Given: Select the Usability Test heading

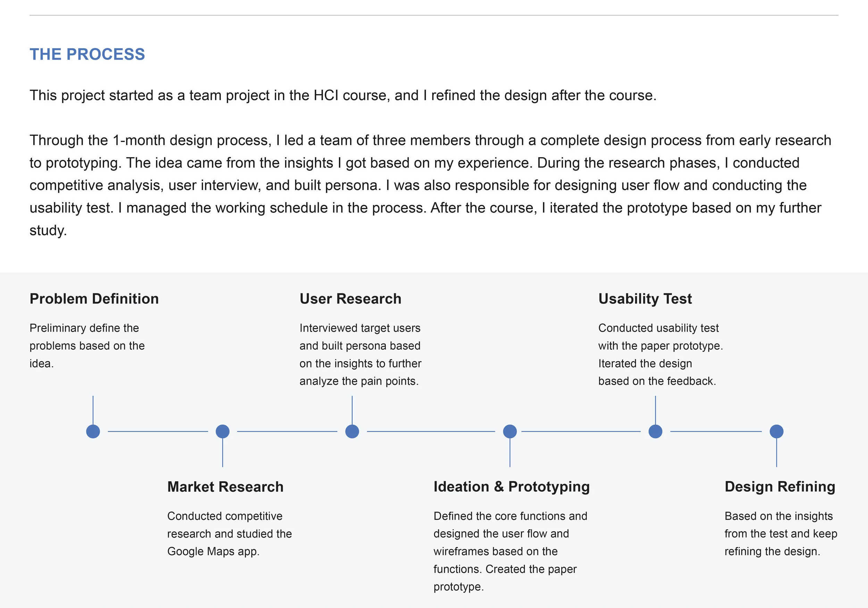Looking at the screenshot, I should point(645,299).
